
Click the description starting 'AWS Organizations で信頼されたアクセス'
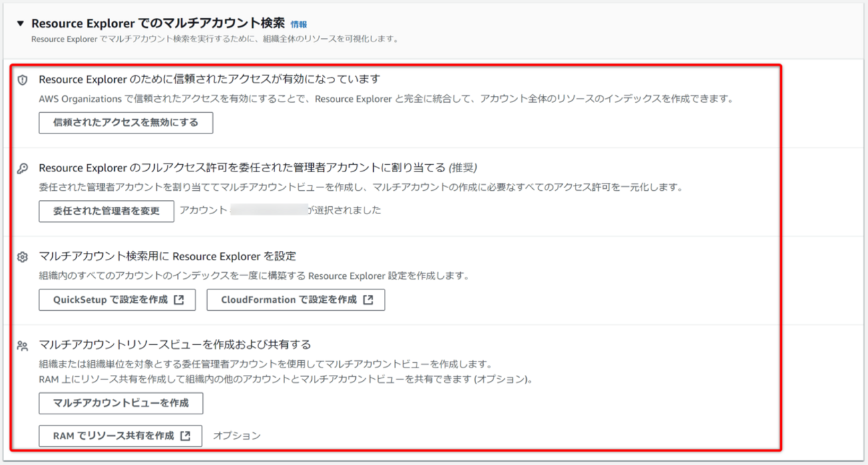tap(386, 99)
